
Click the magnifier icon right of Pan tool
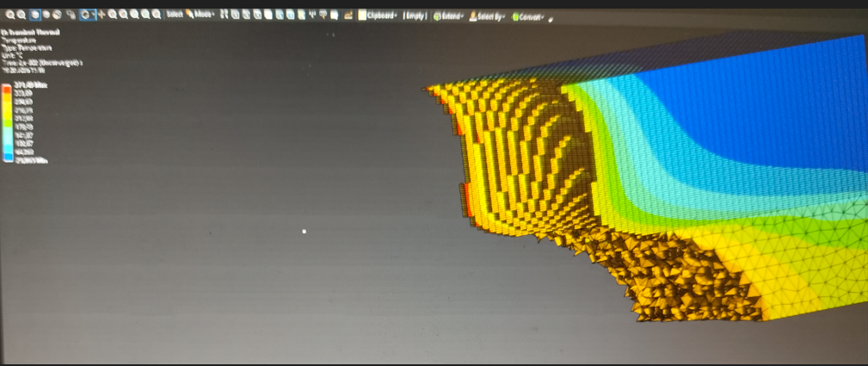tap(113, 15)
